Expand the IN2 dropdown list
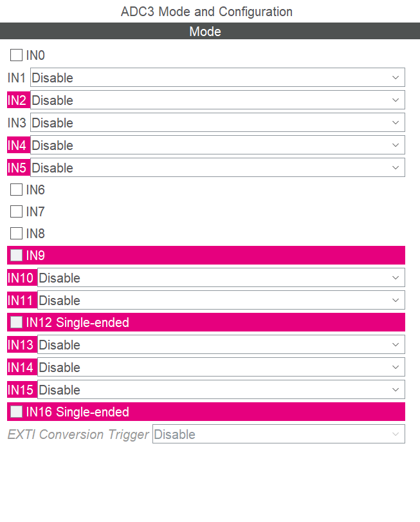Image resolution: width=420 pixels, height=522 pixels. click(x=217, y=100)
